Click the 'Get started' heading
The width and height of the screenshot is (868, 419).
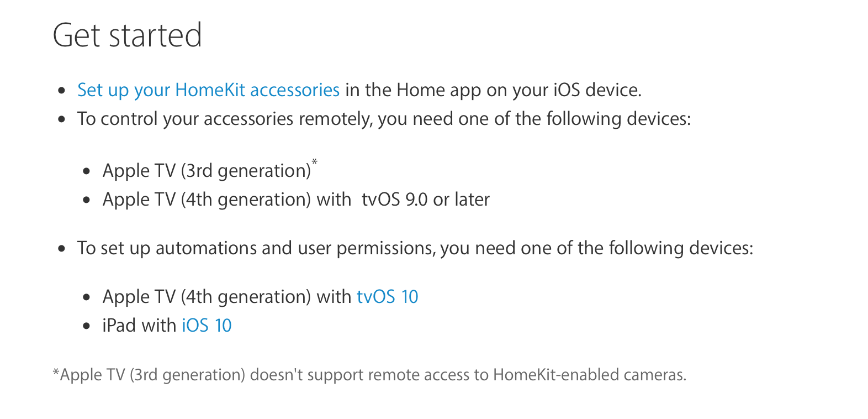(128, 35)
